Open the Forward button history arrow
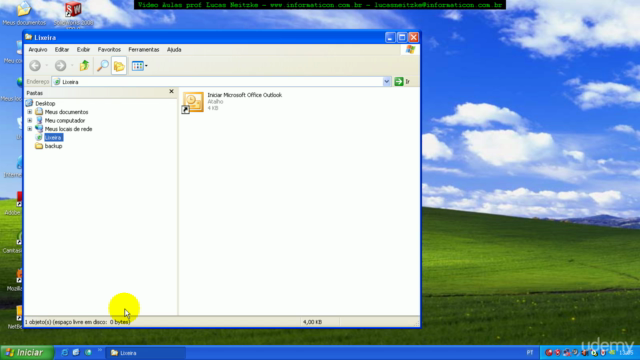This screenshot has width=640, height=360. pyautogui.click(x=72, y=65)
